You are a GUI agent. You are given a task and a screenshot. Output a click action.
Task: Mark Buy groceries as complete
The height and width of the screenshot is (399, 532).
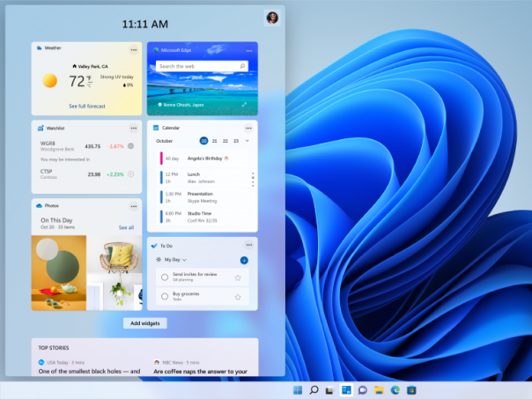(x=165, y=296)
